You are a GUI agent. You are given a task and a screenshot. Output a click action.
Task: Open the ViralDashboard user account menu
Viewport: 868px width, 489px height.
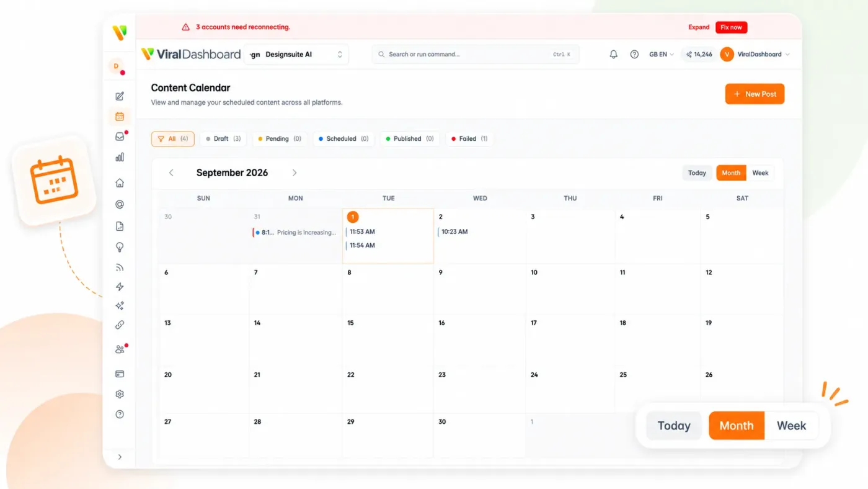point(755,55)
